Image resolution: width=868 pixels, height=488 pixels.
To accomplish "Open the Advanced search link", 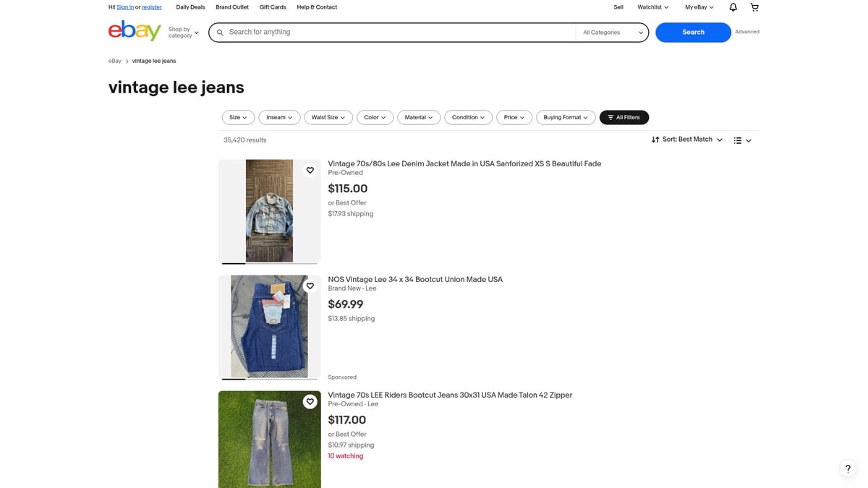I will tap(747, 31).
